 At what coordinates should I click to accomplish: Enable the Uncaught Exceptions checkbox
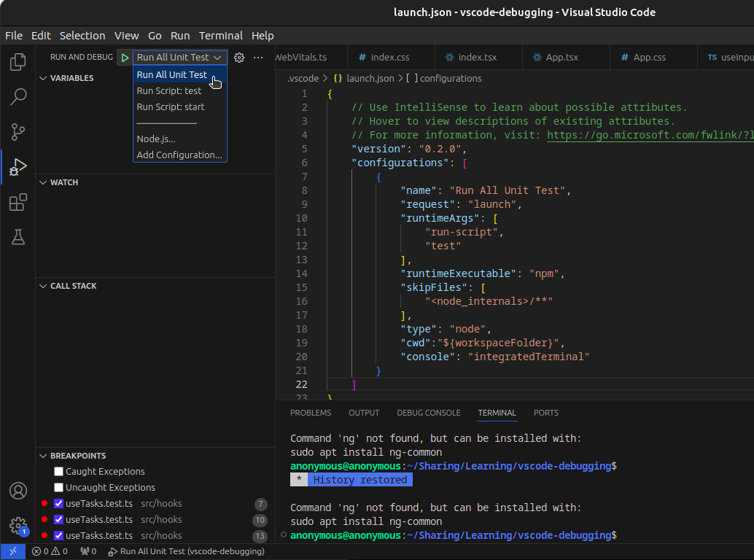[59, 488]
